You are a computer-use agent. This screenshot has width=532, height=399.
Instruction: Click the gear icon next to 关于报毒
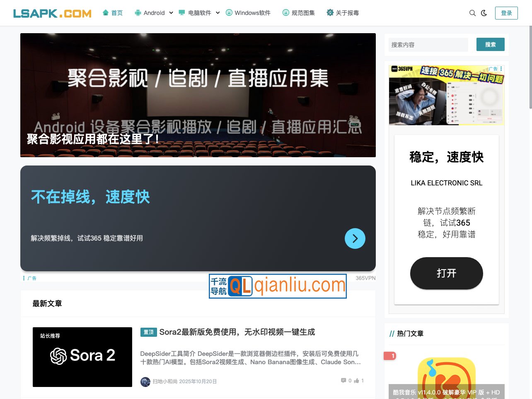click(x=330, y=13)
